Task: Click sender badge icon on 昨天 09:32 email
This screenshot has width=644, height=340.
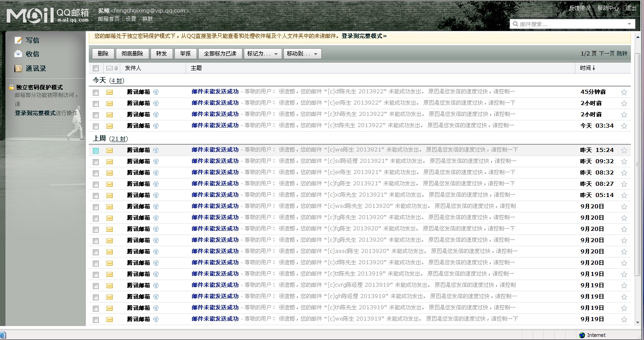Action: tap(156, 161)
